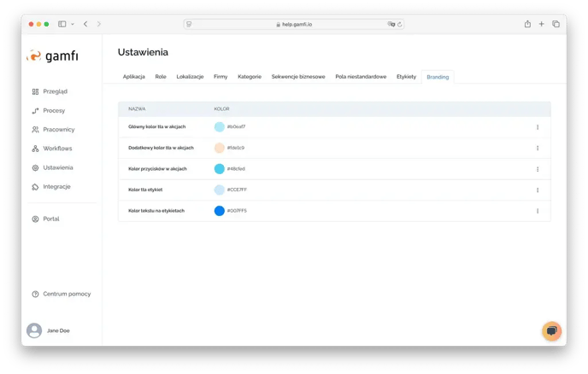Switch to the Sekwencje biznesowe tab

[x=298, y=77]
